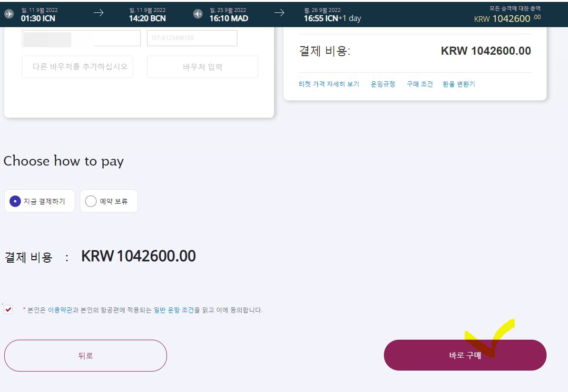
Task: Open the 구매 조건 link
Action: pos(420,84)
